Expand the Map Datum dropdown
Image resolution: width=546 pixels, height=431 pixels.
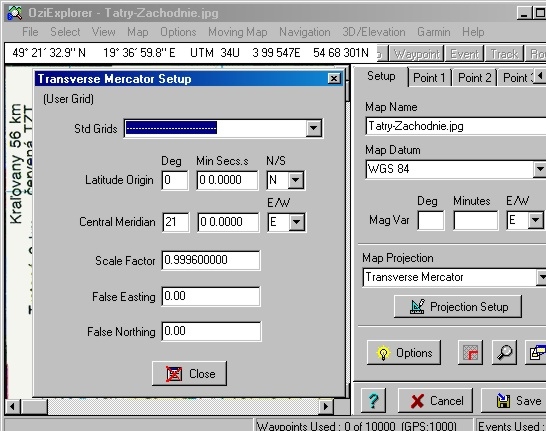click(x=540, y=169)
